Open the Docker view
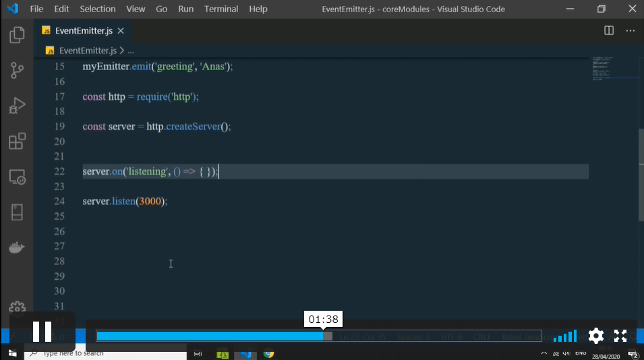Screen dimensions: 644x360 (x=17, y=247)
